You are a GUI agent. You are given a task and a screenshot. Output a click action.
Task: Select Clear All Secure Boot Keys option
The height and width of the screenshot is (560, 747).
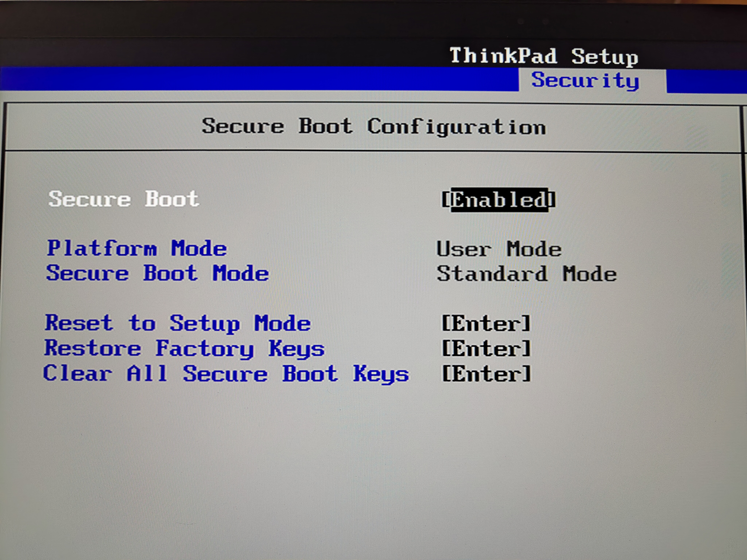[x=226, y=374]
